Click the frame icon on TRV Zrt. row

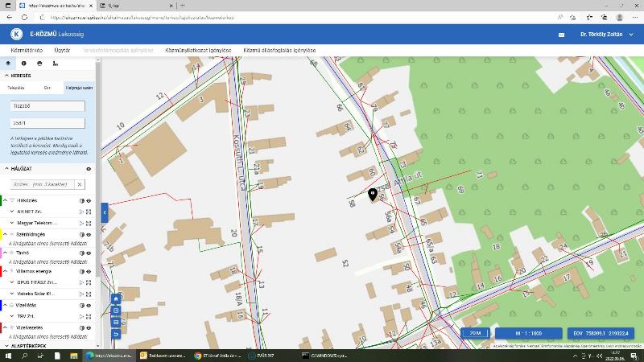pyautogui.click(x=89, y=316)
